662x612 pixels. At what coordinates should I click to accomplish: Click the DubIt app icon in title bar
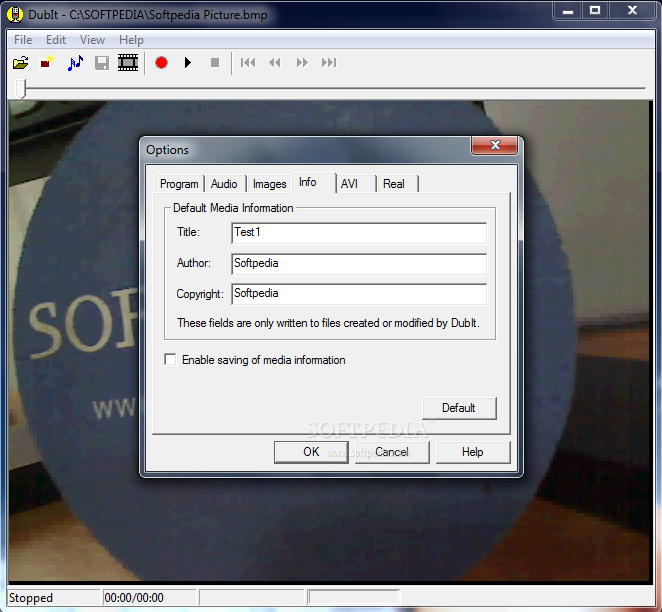(x=16, y=15)
